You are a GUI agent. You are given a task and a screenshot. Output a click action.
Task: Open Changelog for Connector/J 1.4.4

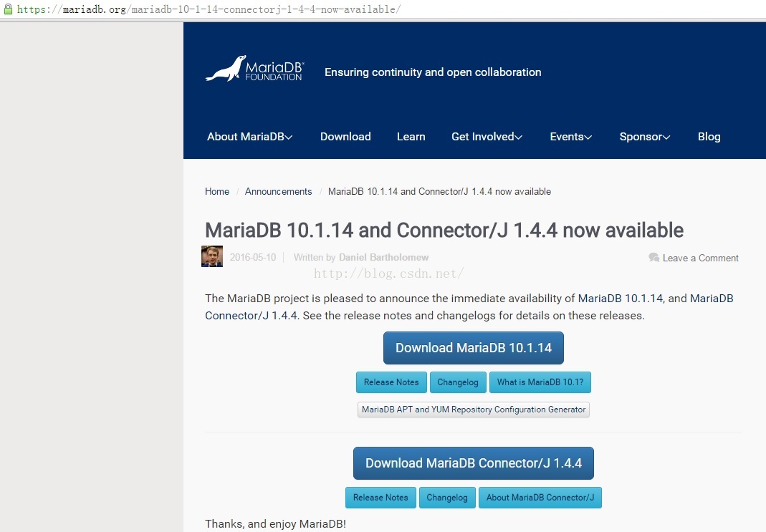[x=447, y=498]
